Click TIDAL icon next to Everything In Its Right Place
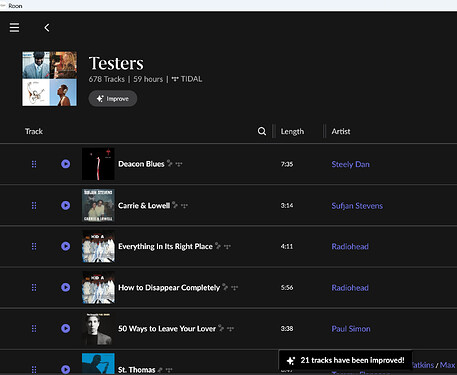The width and height of the screenshot is (457, 375). tap(227, 247)
